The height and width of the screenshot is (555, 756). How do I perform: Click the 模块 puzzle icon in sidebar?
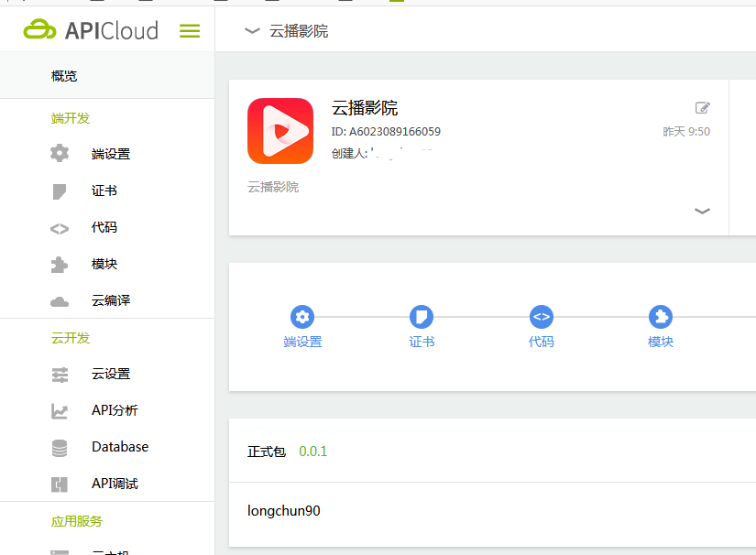60,265
